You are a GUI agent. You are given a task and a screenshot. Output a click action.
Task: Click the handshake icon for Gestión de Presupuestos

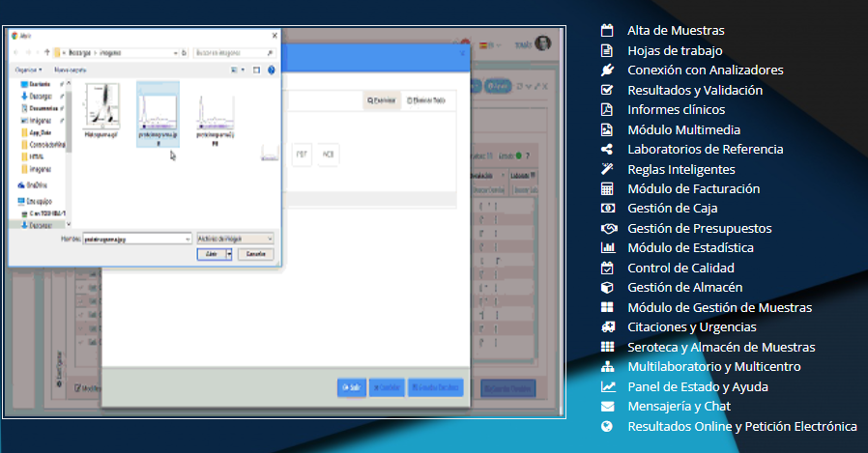click(x=609, y=228)
